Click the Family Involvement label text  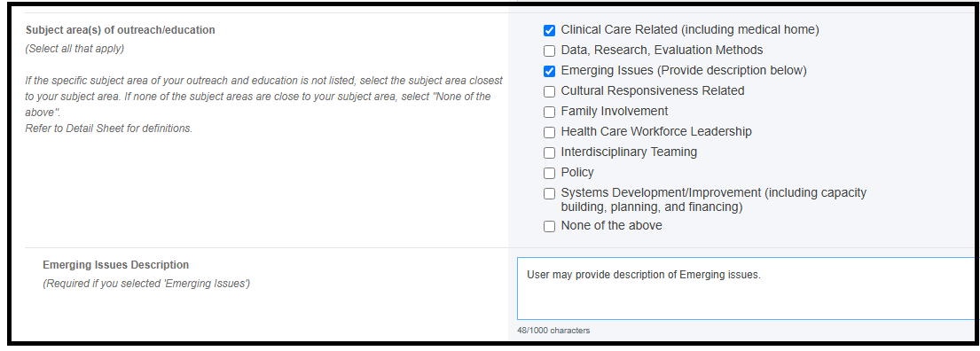(x=615, y=111)
